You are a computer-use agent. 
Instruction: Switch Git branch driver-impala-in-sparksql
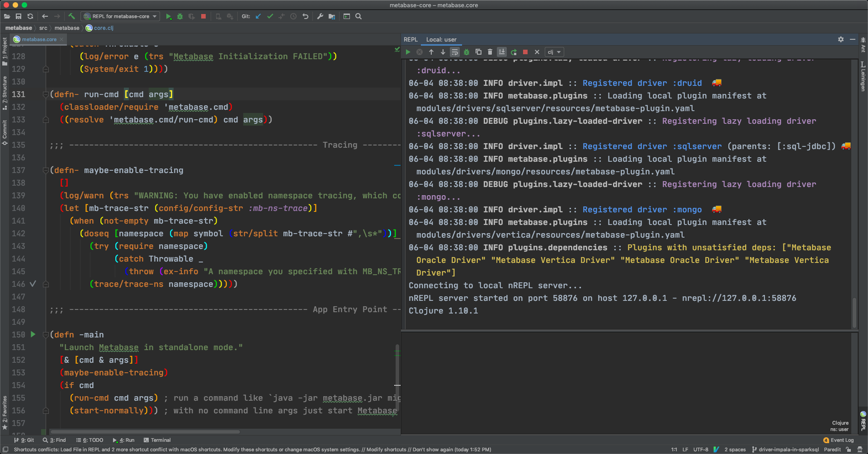click(785, 449)
